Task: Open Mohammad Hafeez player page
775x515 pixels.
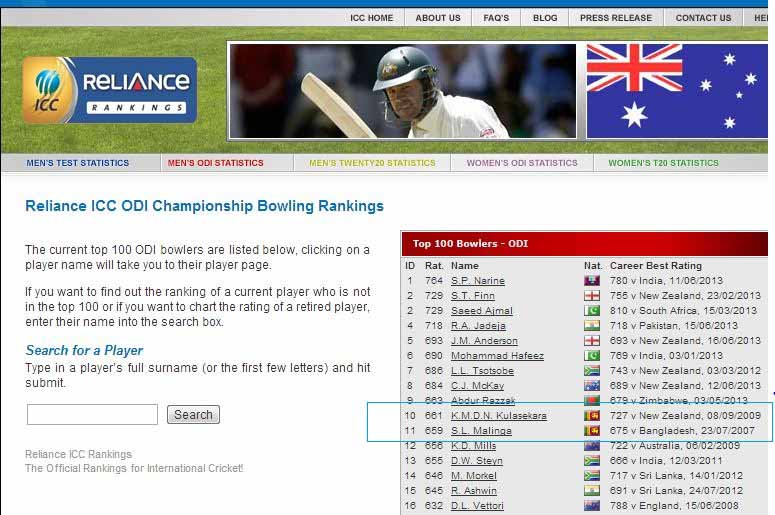Action: tap(497, 356)
